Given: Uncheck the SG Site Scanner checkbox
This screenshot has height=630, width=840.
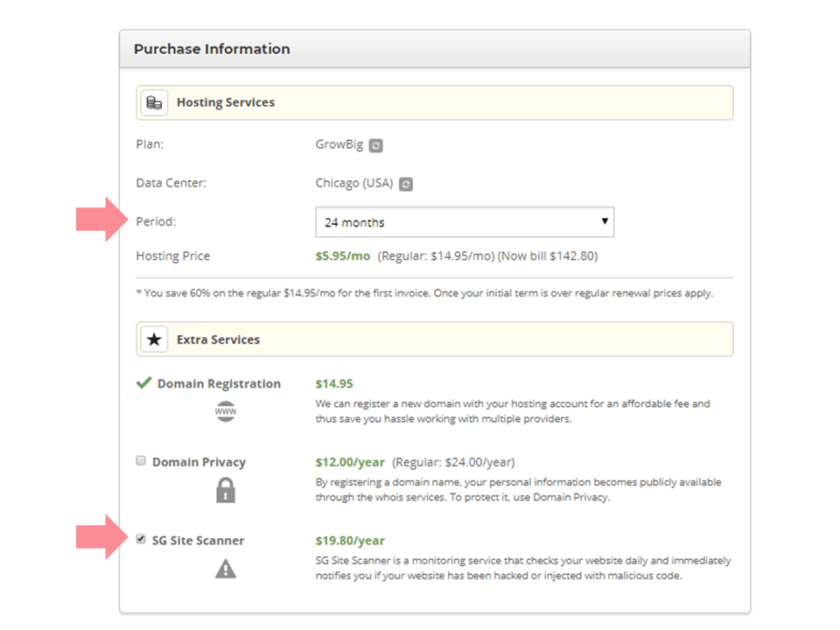Looking at the screenshot, I should click(x=141, y=539).
